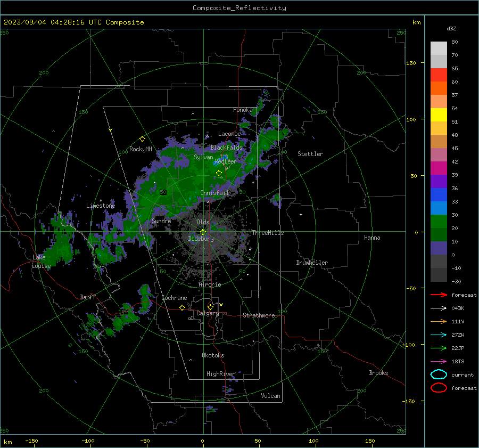Select the yellow 51–54 dBZ color swatch
479x448 pixels.
coord(439,115)
